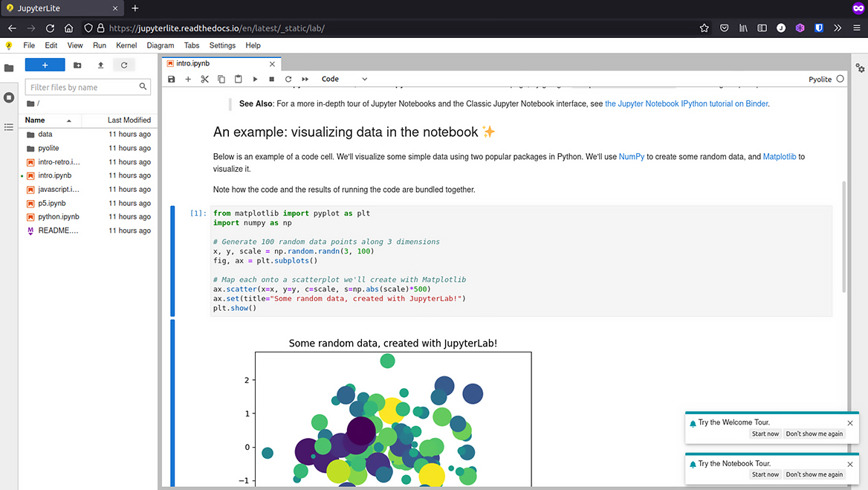Click the blue new launcher plus button
Image resolution: width=868 pixels, height=490 pixels.
click(45, 65)
